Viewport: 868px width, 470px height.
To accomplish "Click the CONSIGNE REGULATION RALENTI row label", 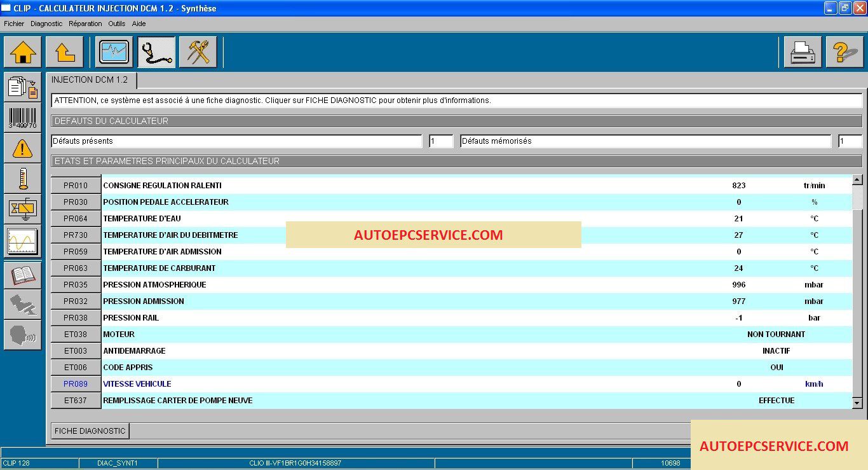I will tap(162, 186).
